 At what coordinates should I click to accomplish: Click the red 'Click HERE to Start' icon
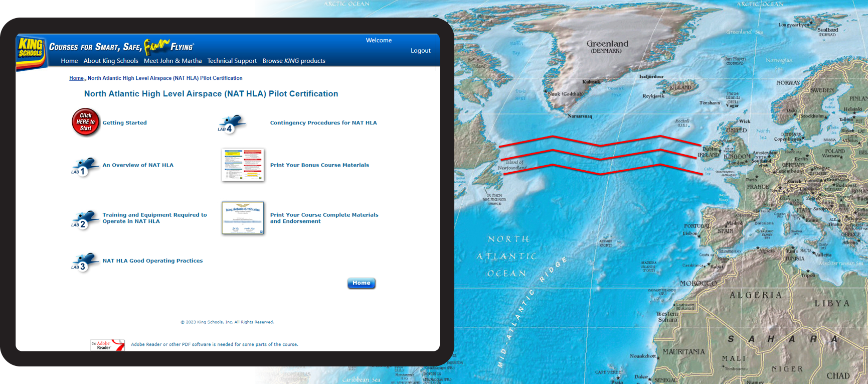85,122
